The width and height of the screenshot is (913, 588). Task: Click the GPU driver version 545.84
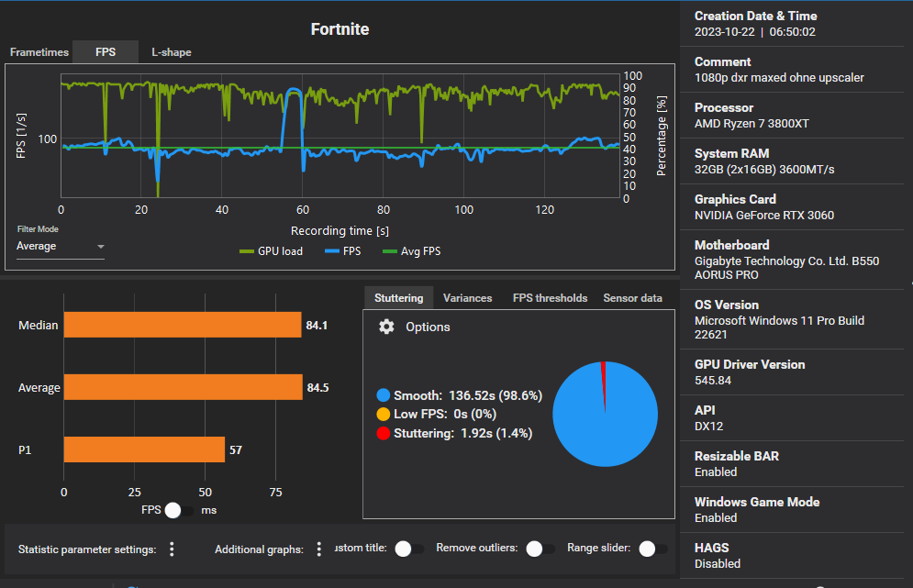coord(713,380)
